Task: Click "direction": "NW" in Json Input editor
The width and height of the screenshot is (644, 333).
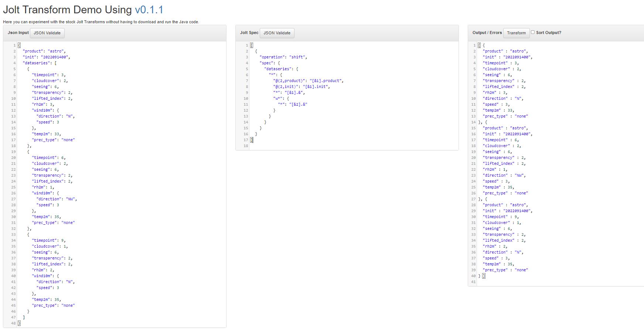Action: tap(57, 199)
